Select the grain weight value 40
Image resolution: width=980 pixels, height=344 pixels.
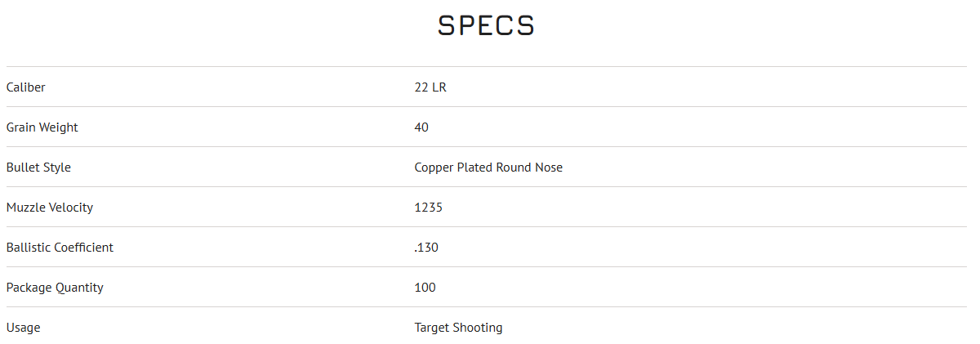421,127
